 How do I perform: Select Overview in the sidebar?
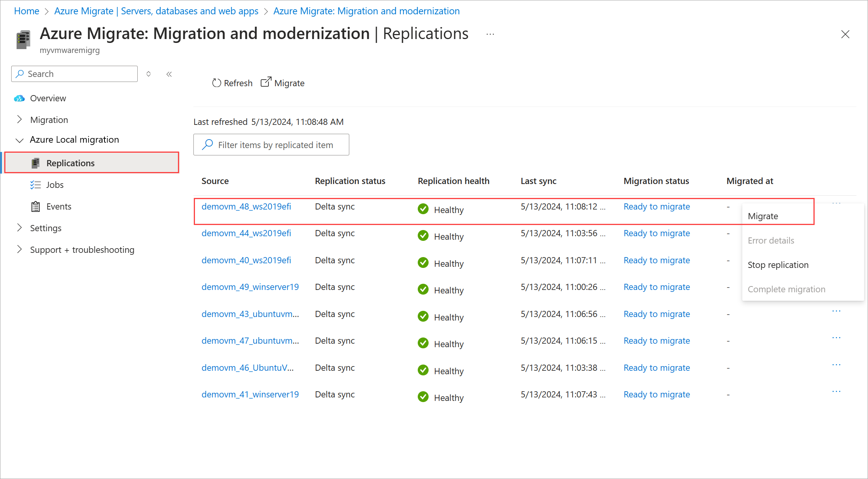pyautogui.click(x=48, y=98)
